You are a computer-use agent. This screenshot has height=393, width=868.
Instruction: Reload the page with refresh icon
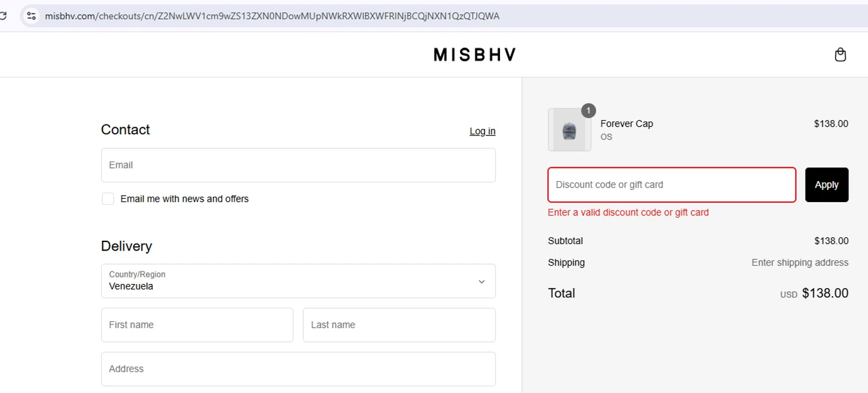[x=3, y=16]
